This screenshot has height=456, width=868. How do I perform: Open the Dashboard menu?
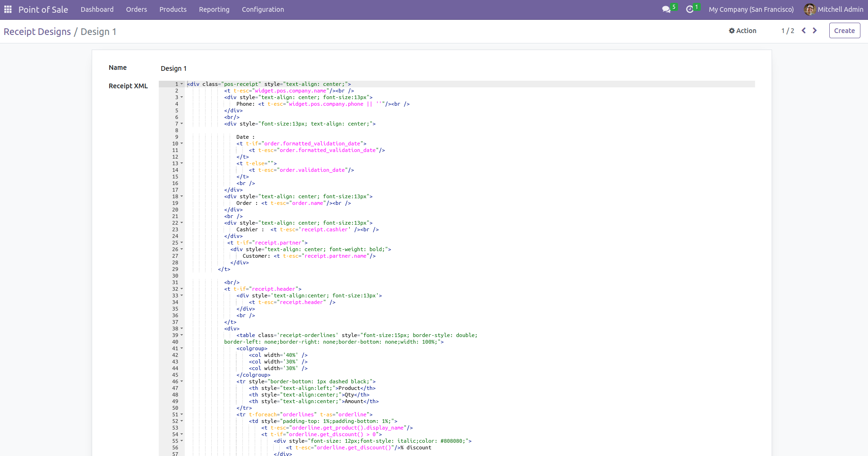click(x=97, y=9)
